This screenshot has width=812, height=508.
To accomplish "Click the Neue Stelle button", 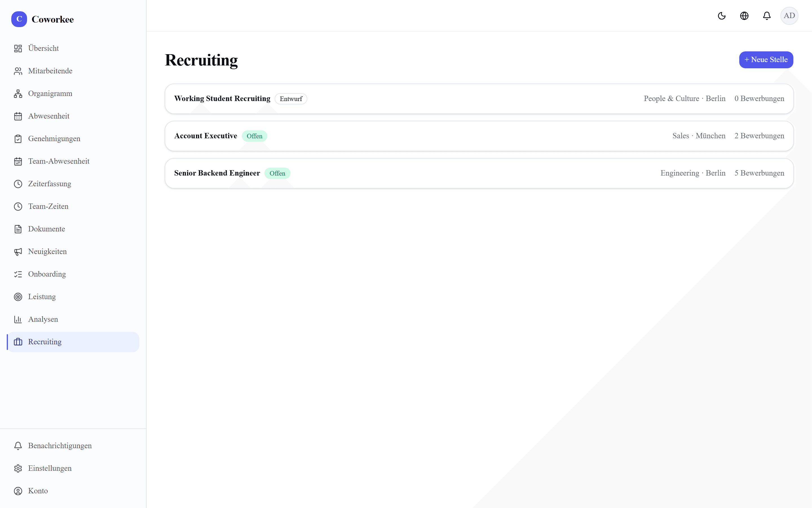I will pyautogui.click(x=766, y=60).
